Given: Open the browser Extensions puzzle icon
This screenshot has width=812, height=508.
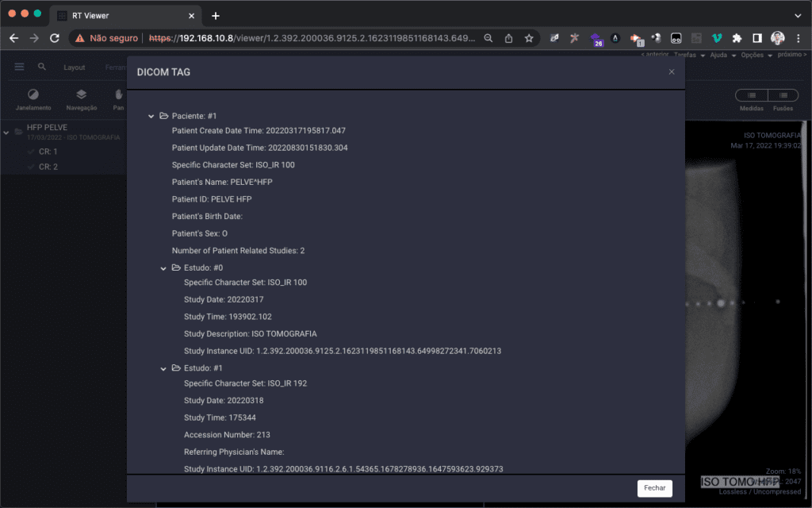Looking at the screenshot, I should click(x=737, y=38).
